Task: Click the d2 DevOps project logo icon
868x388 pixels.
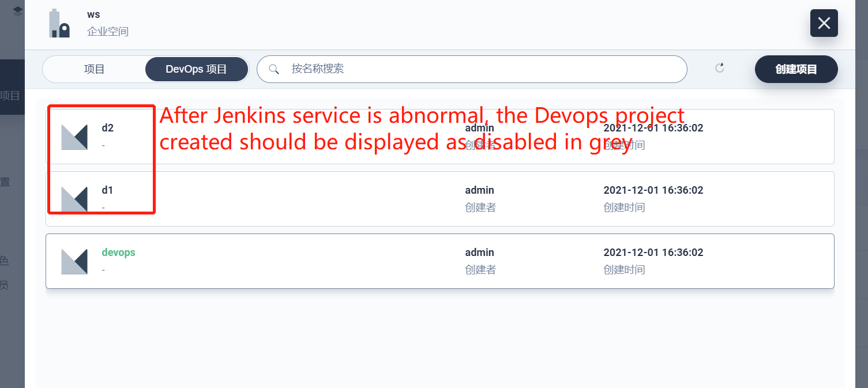Action: tap(75, 137)
